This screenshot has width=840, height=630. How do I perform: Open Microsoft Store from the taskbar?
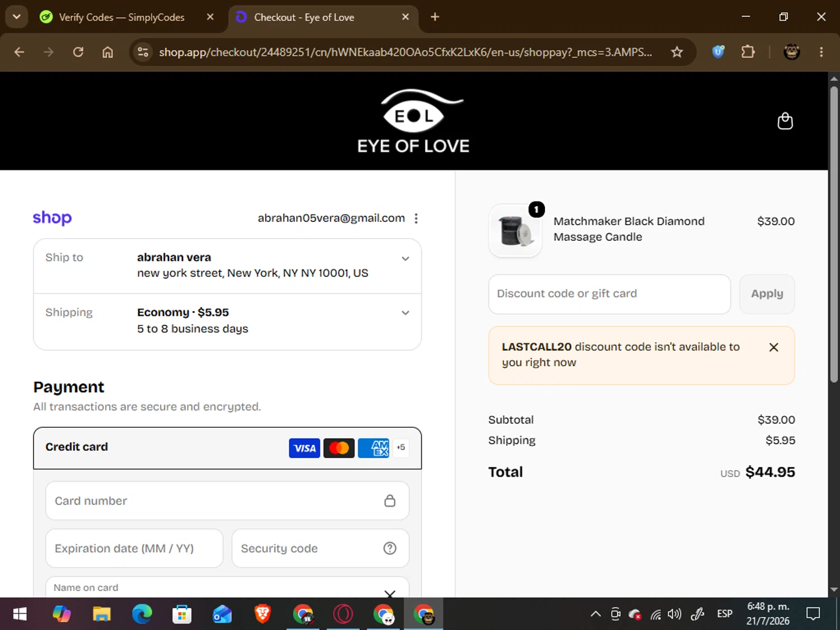point(182,614)
